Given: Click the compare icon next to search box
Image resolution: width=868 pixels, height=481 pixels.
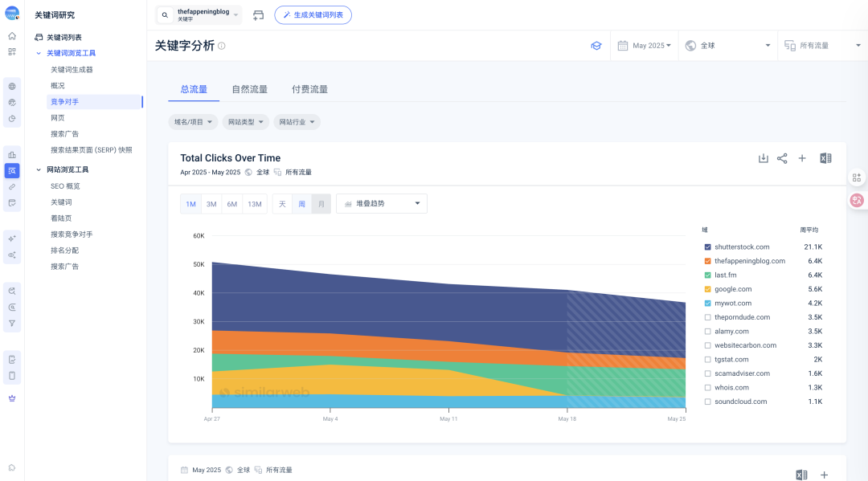Looking at the screenshot, I should [x=258, y=15].
